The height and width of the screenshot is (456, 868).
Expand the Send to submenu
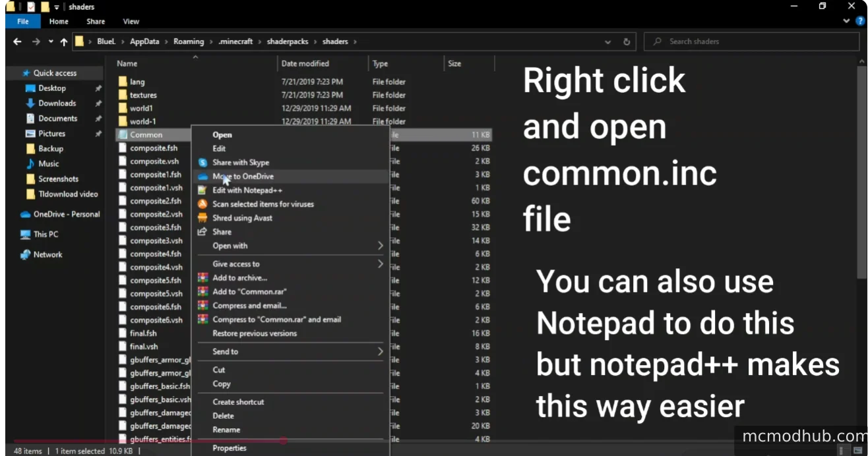[x=380, y=352]
